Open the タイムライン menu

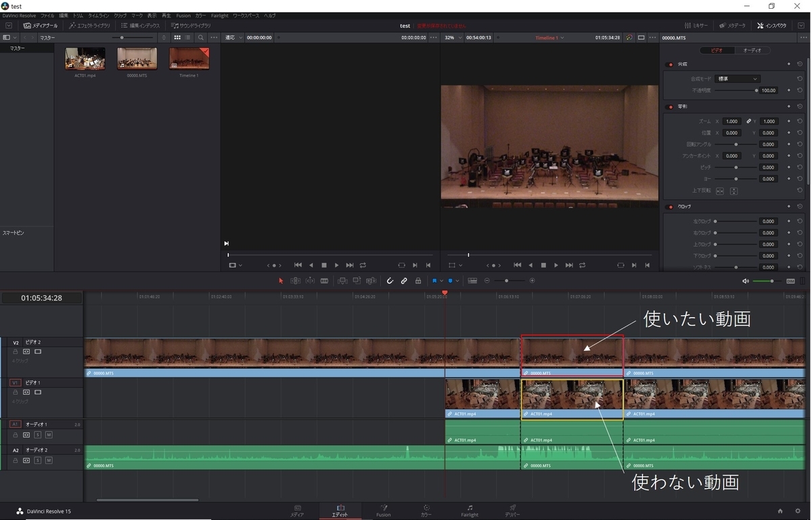point(99,15)
